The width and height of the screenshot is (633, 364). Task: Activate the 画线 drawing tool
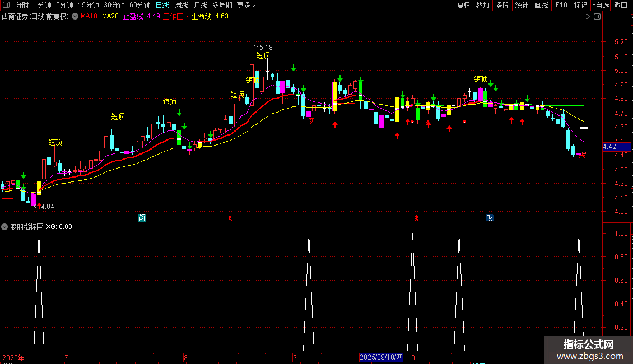(541, 5)
